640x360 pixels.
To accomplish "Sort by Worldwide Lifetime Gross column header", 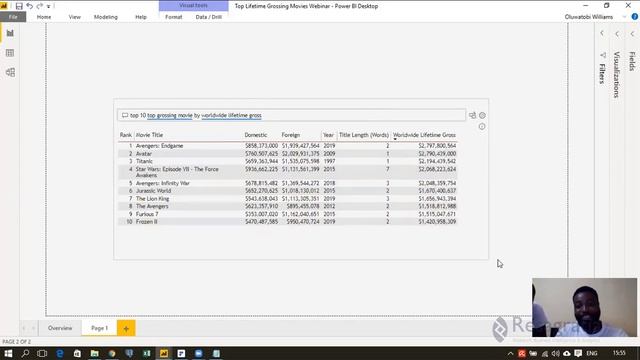I will (x=424, y=135).
